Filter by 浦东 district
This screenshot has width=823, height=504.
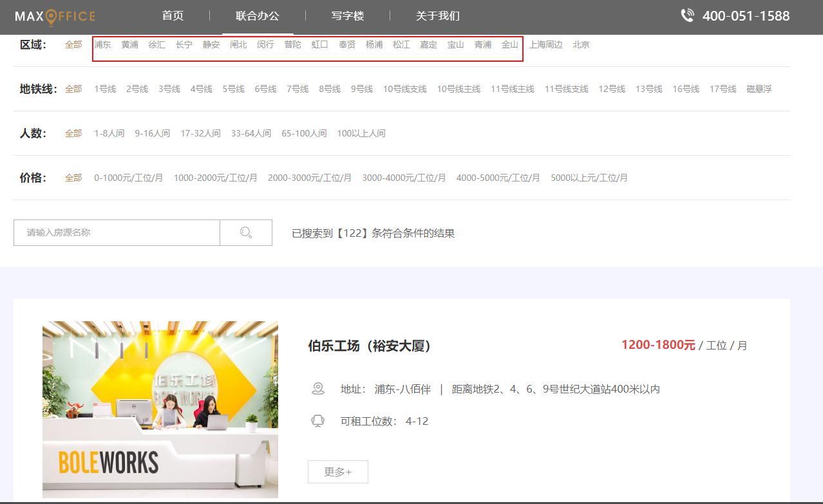point(102,44)
